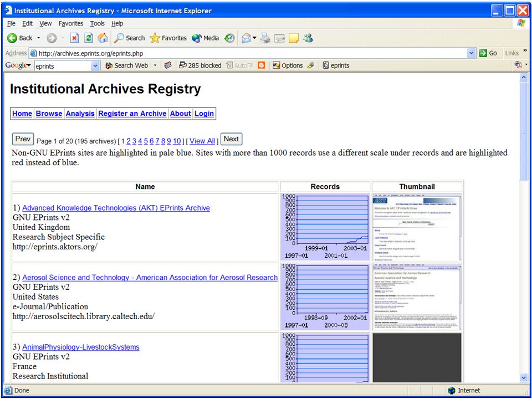
Task: Open the Media pane
Action: (x=205, y=38)
